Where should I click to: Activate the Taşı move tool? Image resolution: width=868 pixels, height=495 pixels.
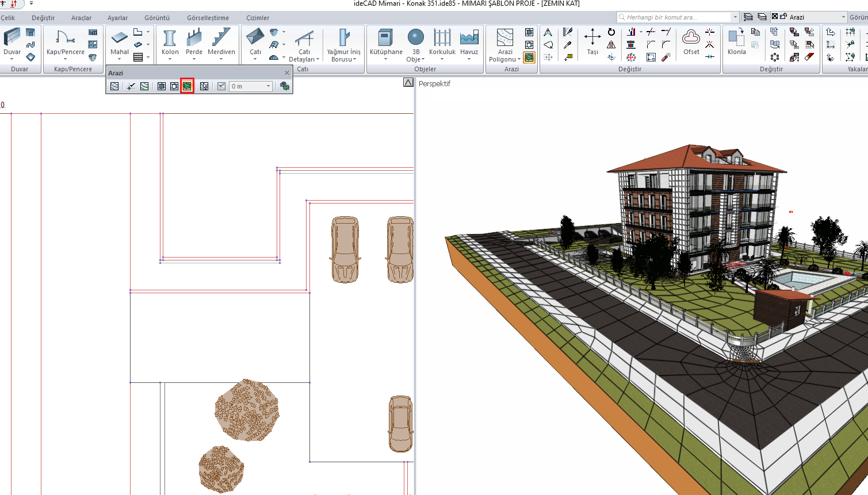click(592, 43)
